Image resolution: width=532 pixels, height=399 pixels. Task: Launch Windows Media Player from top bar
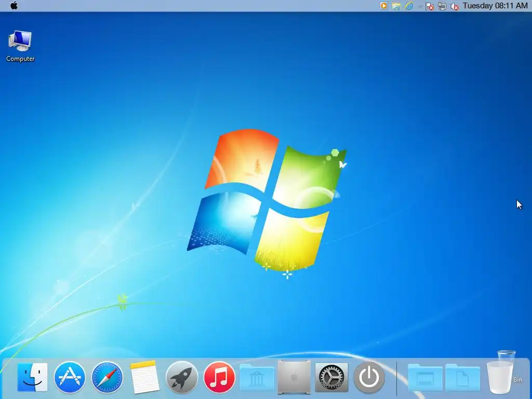tap(384, 6)
